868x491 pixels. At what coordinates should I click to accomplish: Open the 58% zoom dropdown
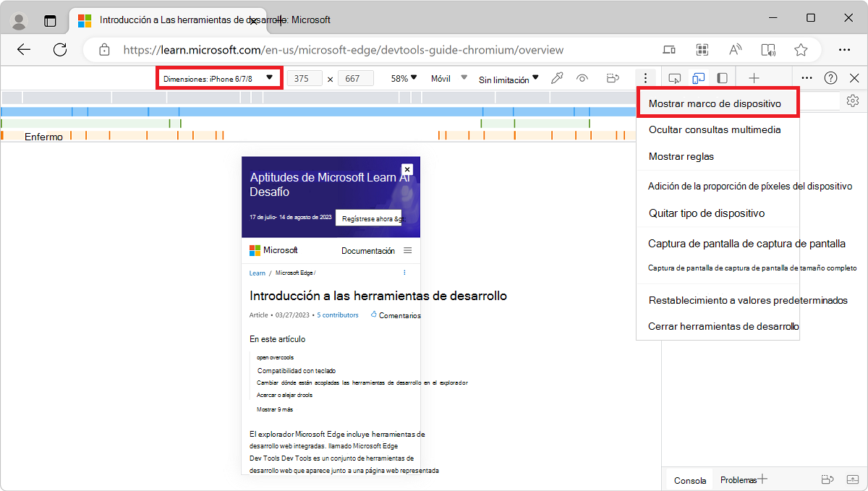point(404,78)
